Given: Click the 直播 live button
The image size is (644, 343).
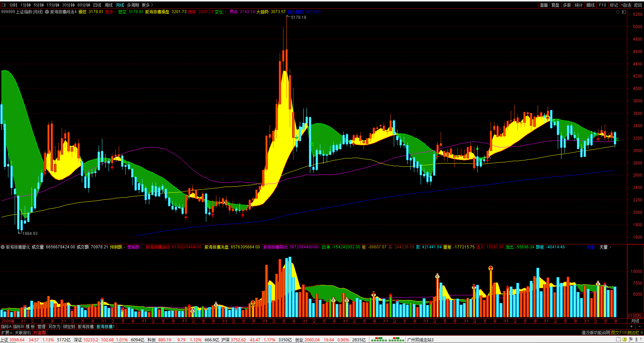Looking at the screenshot, I should point(544,5).
